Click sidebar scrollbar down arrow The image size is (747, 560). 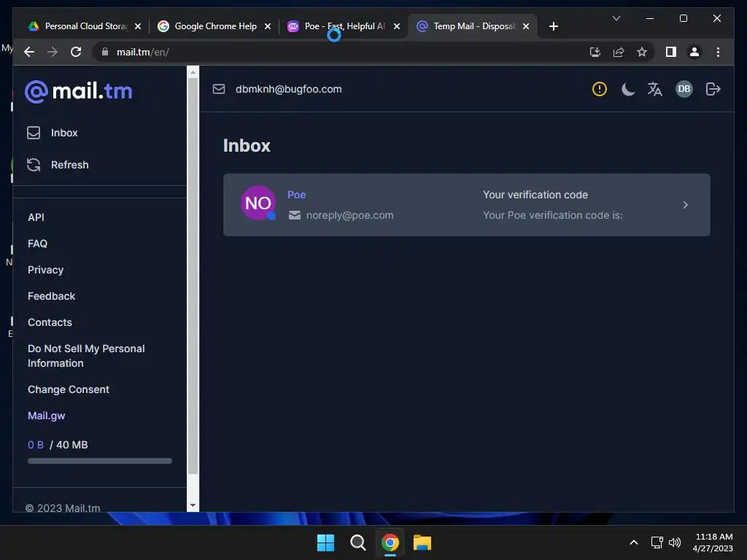click(193, 505)
